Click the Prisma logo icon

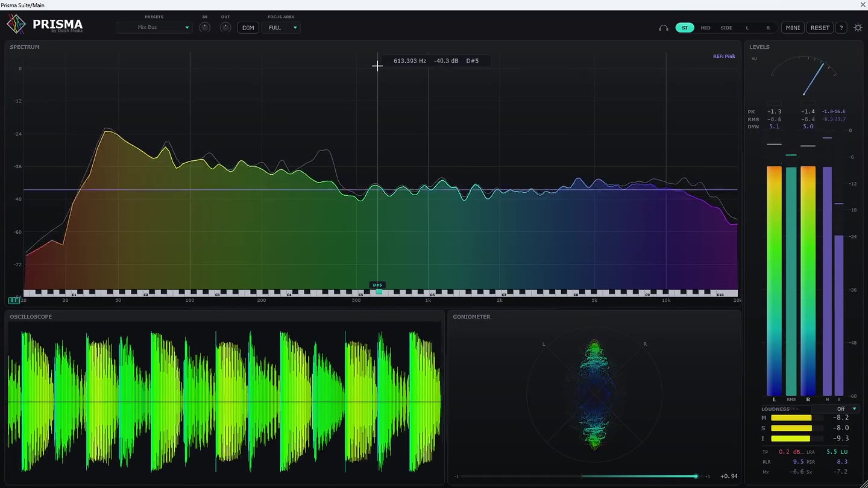[16, 25]
